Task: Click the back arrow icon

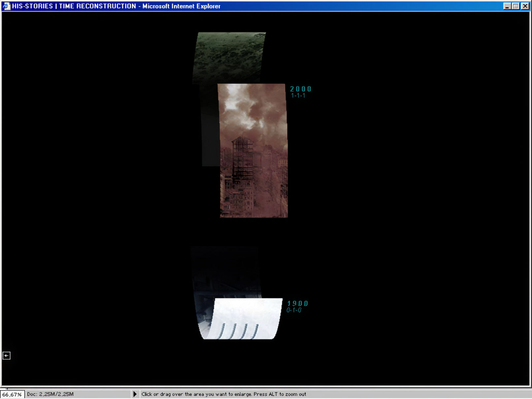Action: pos(6,355)
